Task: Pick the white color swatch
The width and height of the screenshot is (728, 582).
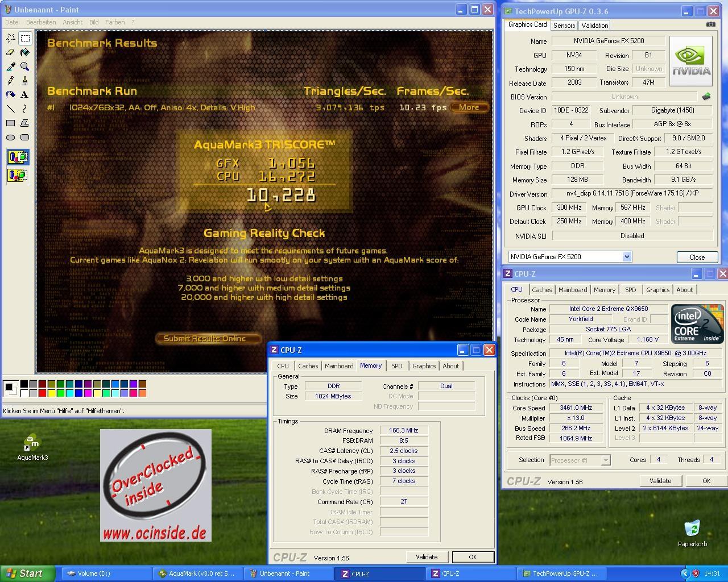Action: click(x=24, y=393)
